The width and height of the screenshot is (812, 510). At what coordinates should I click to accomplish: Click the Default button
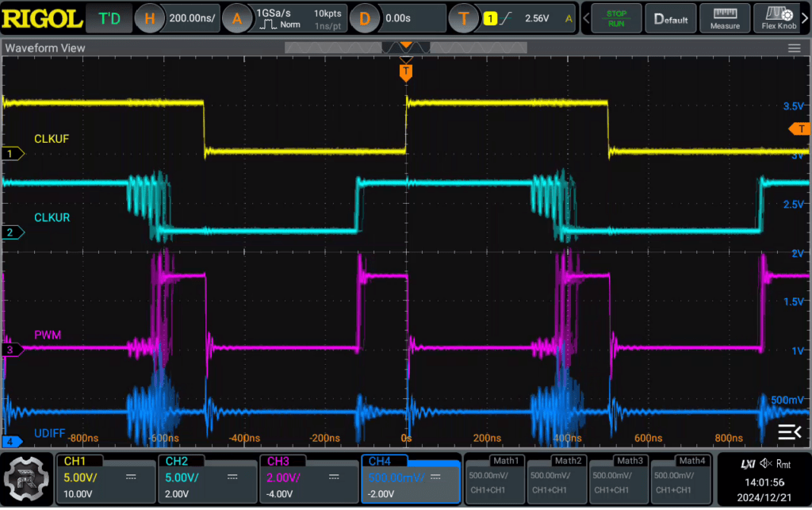(671, 19)
